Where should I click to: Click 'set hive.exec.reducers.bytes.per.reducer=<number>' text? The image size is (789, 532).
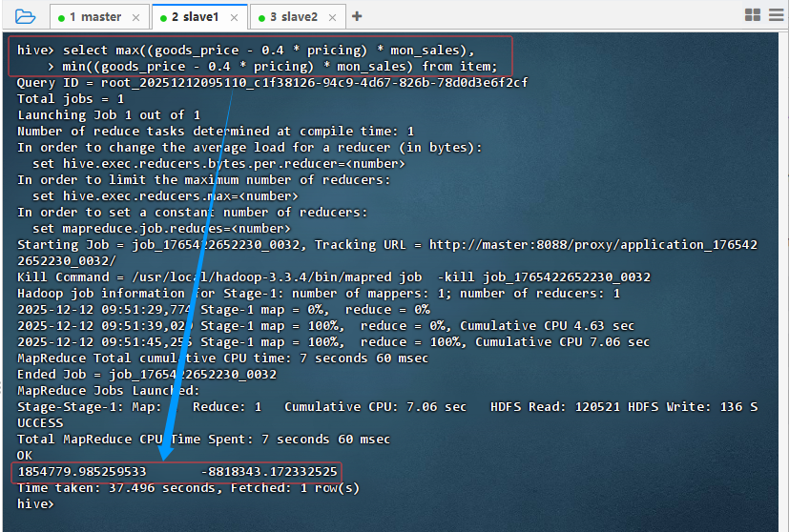tap(218, 163)
